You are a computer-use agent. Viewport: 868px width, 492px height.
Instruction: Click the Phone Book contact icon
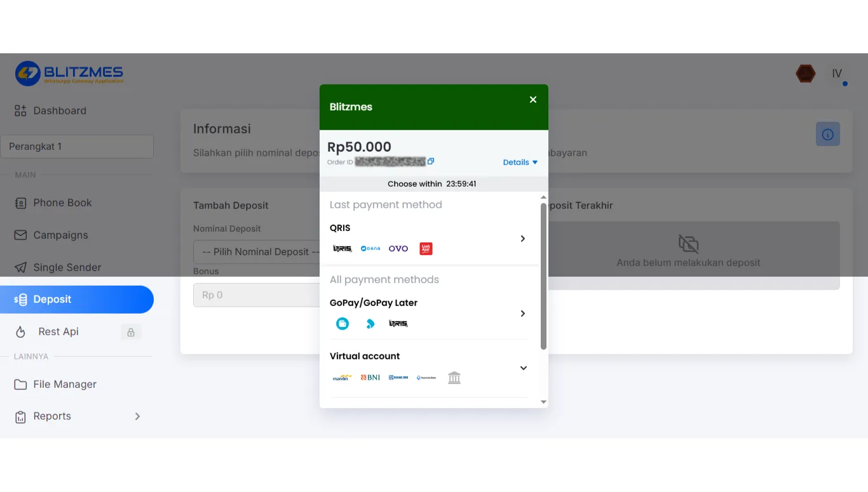[x=20, y=203]
